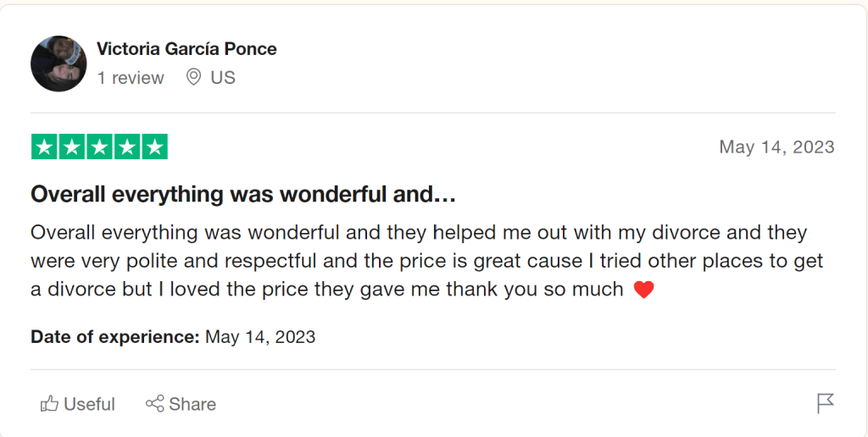This screenshot has height=437, width=868.
Task: Click the US country label
Action: click(223, 78)
